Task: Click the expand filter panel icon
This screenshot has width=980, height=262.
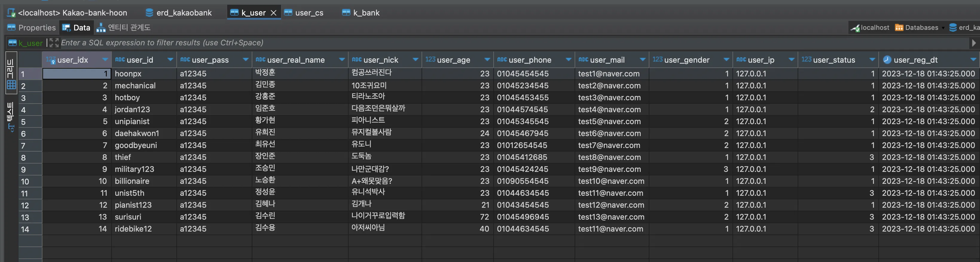Action: pyautogui.click(x=54, y=43)
